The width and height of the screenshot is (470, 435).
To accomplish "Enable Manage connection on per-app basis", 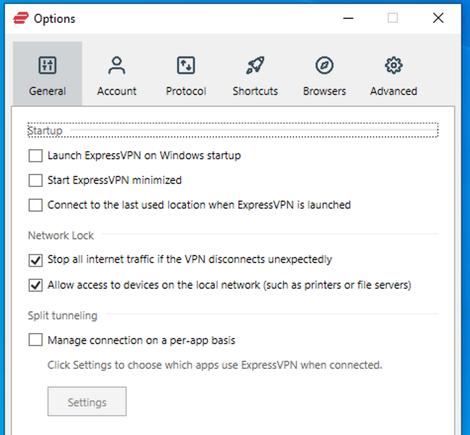I will click(x=35, y=340).
